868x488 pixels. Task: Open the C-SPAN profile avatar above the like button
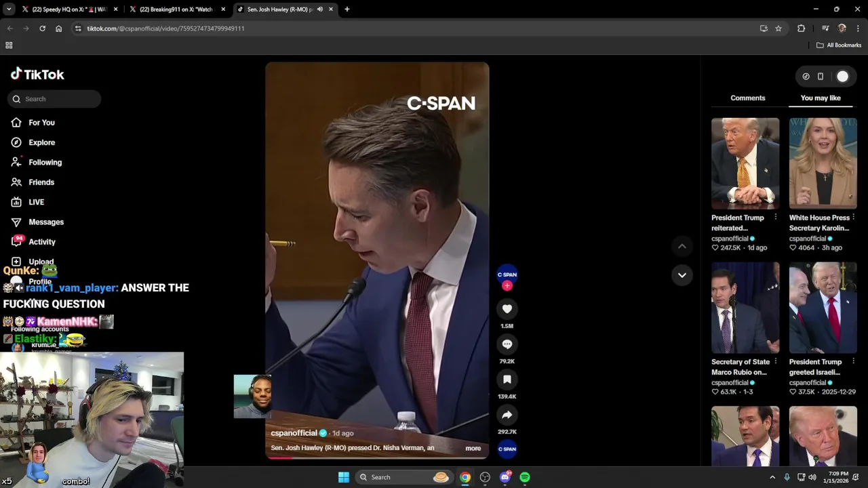(507, 274)
